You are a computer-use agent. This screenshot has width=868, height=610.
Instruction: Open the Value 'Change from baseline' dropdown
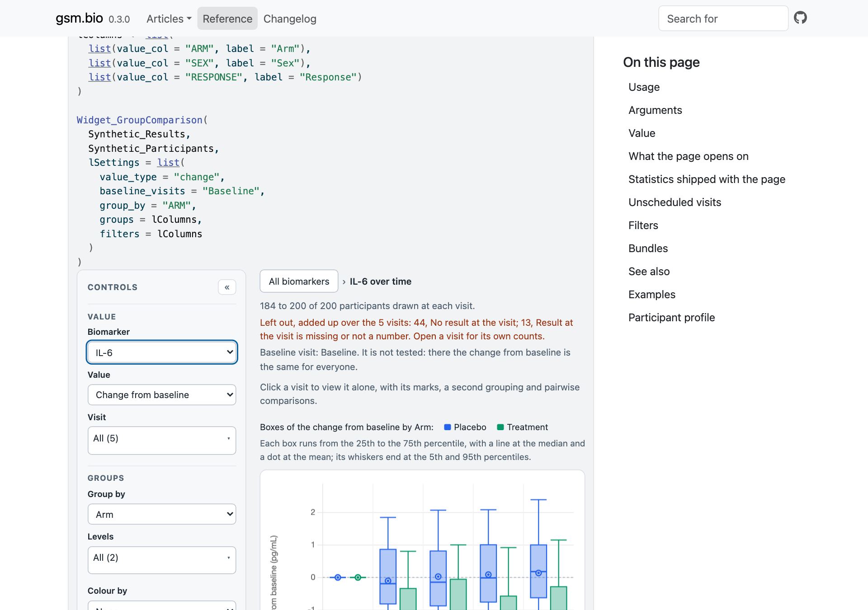click(162, 395)
